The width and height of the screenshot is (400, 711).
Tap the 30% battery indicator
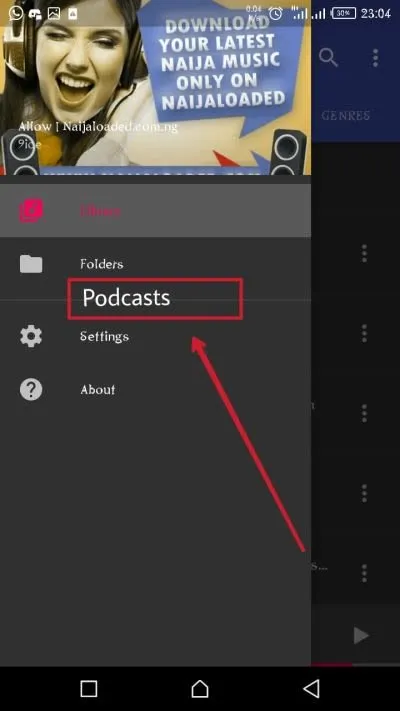point(344,14)
